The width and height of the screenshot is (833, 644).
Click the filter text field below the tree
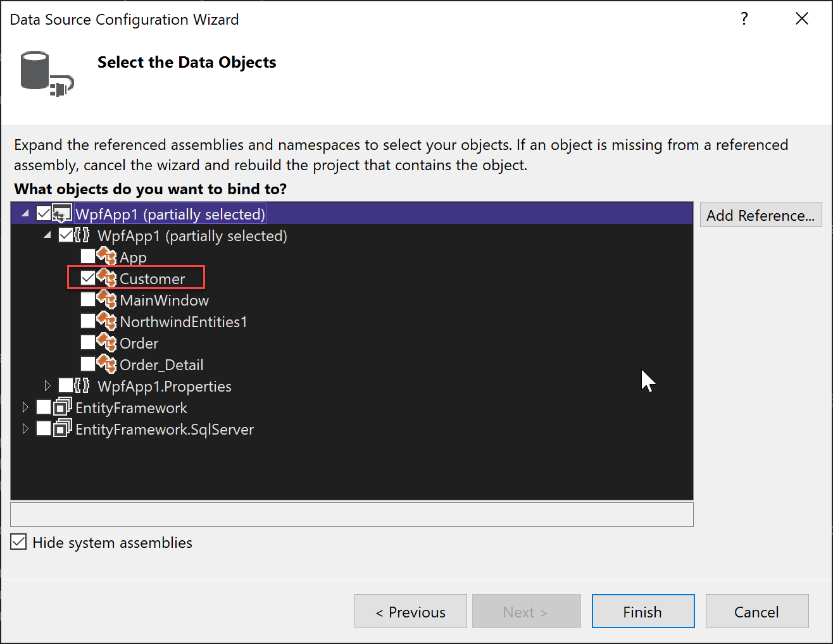pos(352,514)
